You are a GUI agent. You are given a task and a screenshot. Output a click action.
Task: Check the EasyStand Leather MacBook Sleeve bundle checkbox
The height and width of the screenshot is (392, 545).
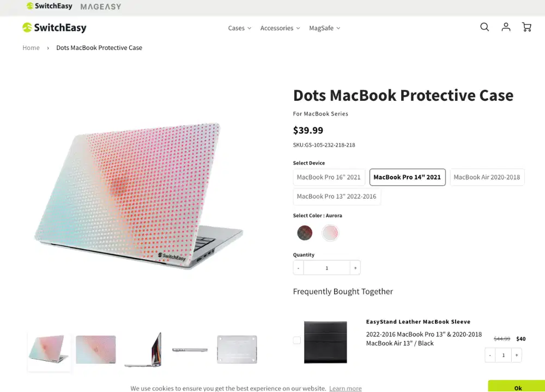[x=296, y=340]
